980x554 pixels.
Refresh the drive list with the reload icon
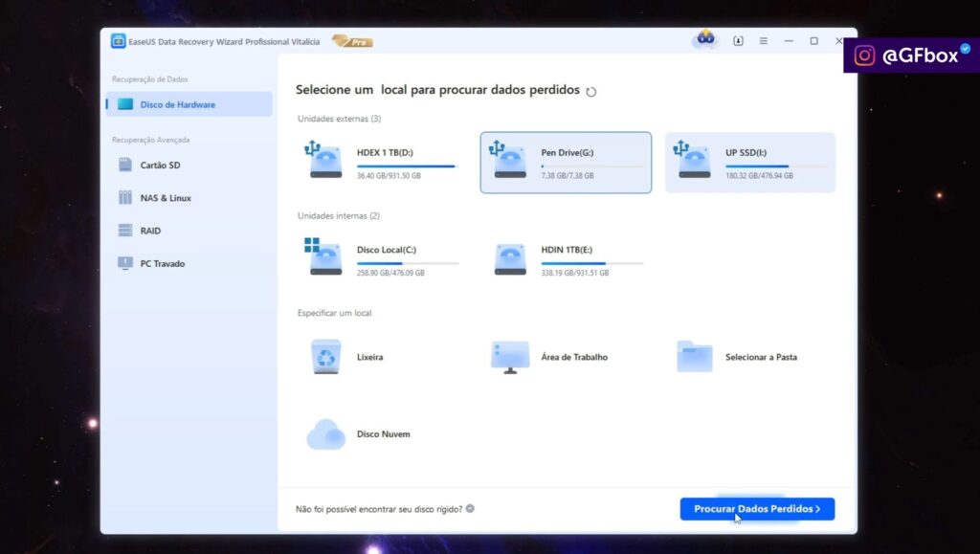591,91
